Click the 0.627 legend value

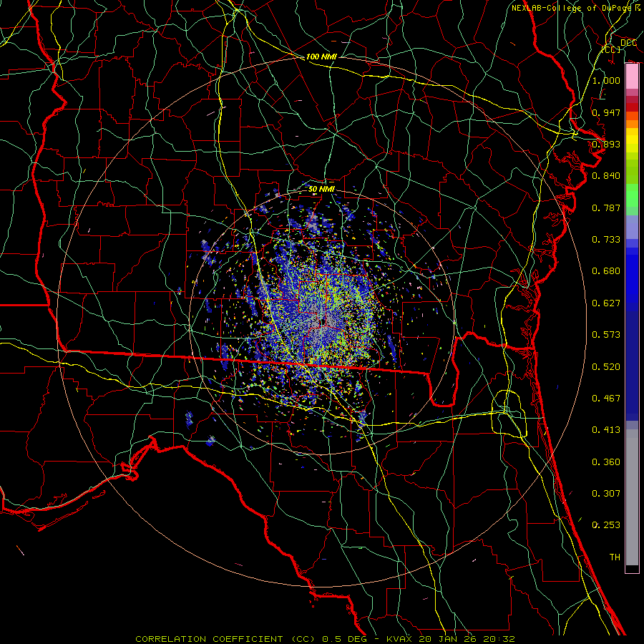pyautogui.click(x=606, y=303)
